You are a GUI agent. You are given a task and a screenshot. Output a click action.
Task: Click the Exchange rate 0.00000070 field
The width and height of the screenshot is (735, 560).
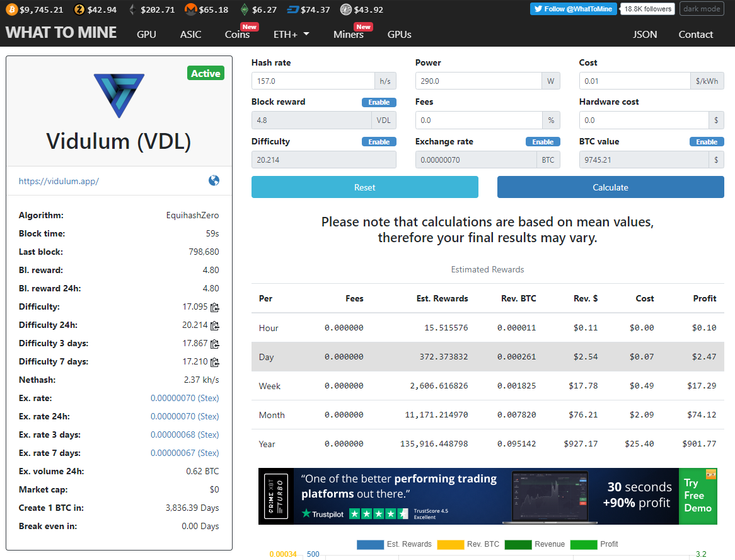tap(477, 160)
